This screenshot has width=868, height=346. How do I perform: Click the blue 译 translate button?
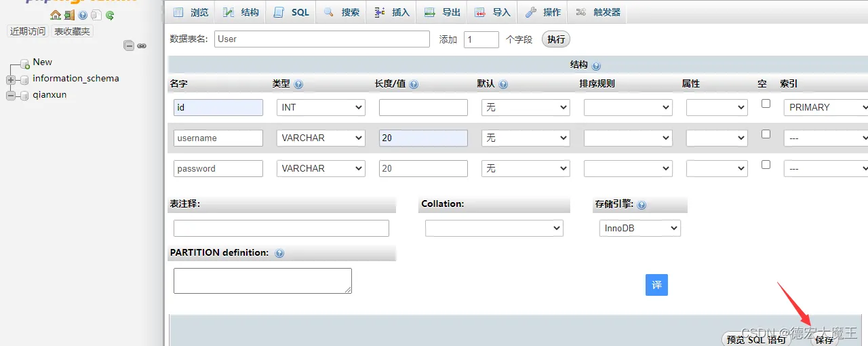pyautogui.click(x=656, y=285)
